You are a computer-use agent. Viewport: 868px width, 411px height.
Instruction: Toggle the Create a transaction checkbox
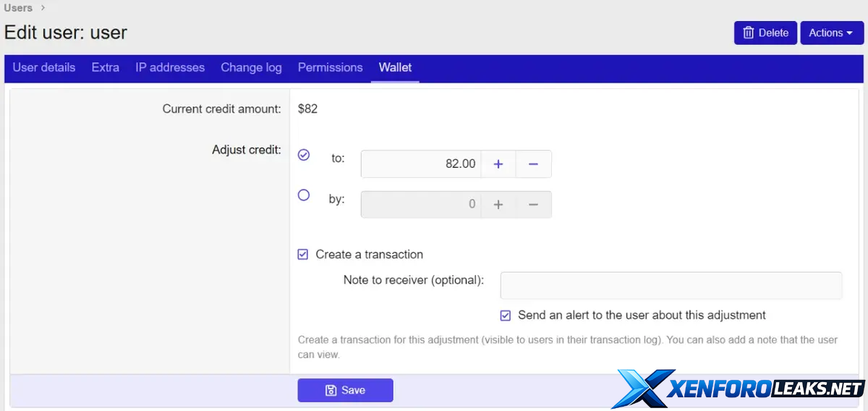point(303,255)
